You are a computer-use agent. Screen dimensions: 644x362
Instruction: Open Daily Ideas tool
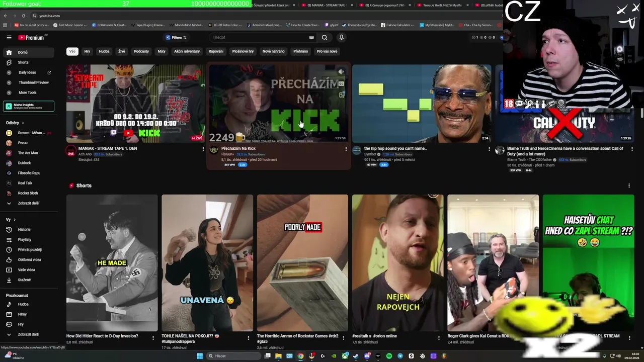click(29, 72)
